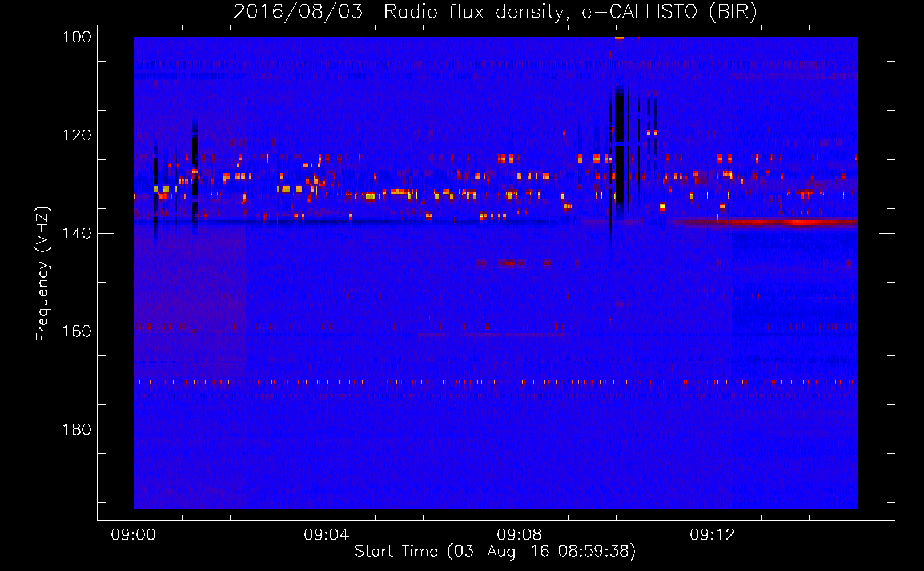Image resolution: width=924 pixels, height=571 pixels.
Task: Click the "Start Time (03-Aug-16 08:59:38)" label
Action: point(495,552)
